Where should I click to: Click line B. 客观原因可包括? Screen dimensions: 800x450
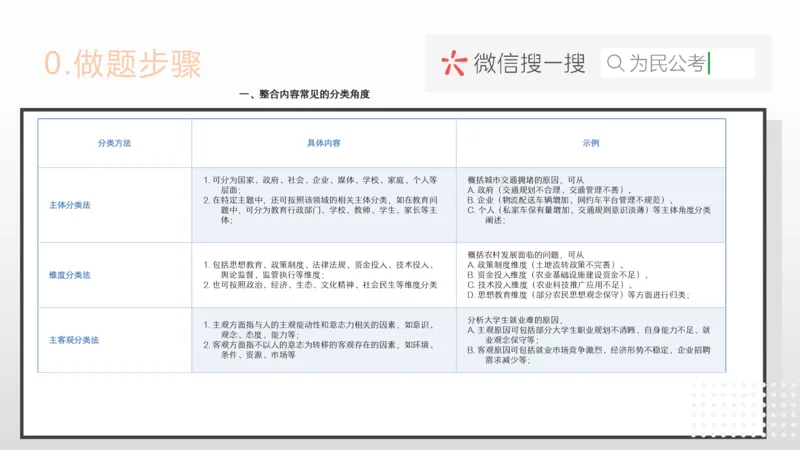click(x=589, y=355)
